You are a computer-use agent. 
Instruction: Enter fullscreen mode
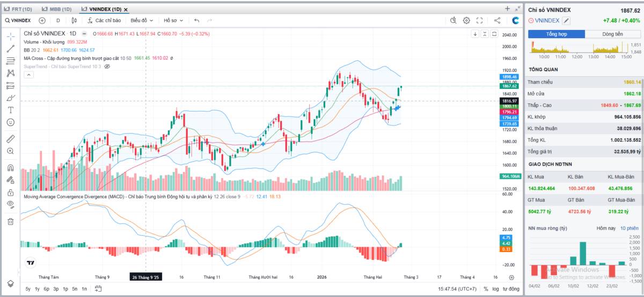tap(479, 20)
